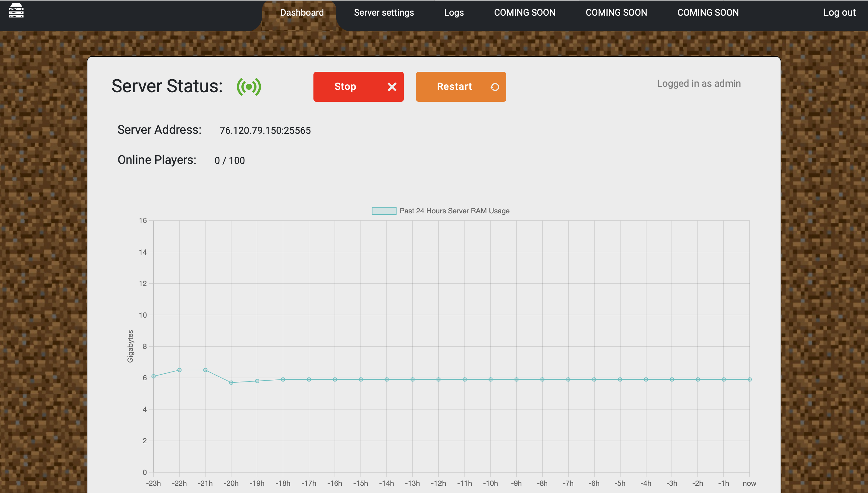Viewport: 868px width, 493px height.
Task: Click the 'Server Status:' heading
Action: coord(167,86)
